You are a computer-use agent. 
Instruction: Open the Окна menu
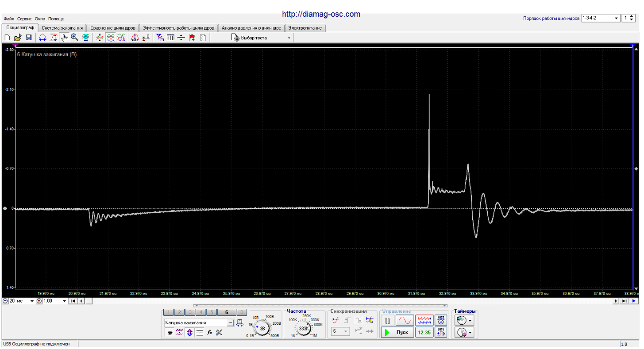[x=40, y=19]
